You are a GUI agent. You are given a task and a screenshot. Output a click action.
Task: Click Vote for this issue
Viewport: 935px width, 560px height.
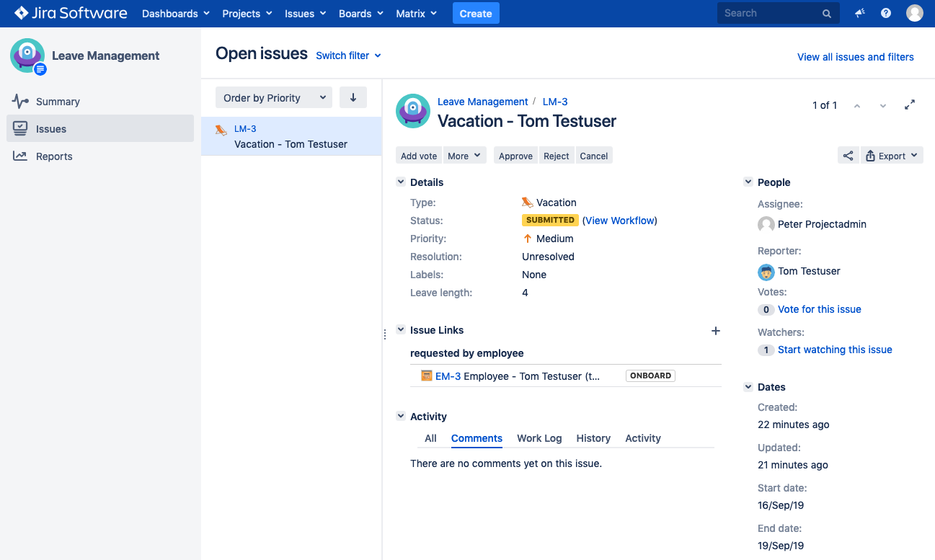coord(820,309)
